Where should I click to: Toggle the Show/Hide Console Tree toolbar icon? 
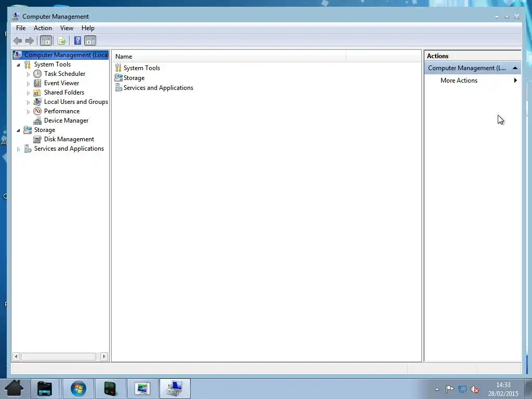46,41
